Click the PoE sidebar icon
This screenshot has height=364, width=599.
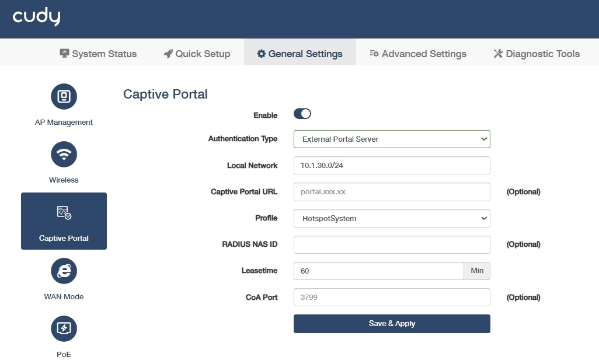pyautogui.click(x=64, y=329)
